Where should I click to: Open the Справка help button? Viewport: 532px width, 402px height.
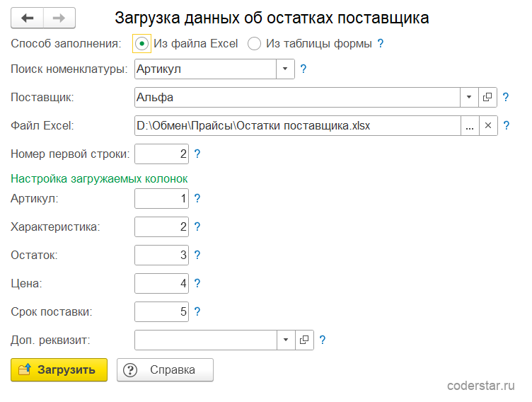coord(166,369)
